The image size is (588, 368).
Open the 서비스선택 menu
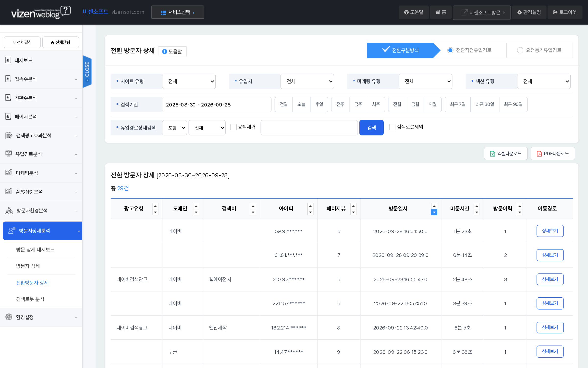coord(178,12)
